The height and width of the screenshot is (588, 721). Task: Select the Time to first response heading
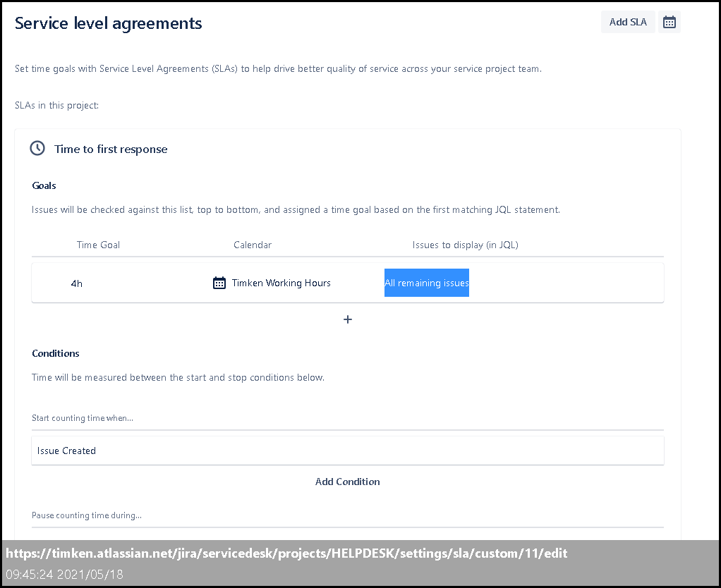point(111,149)
